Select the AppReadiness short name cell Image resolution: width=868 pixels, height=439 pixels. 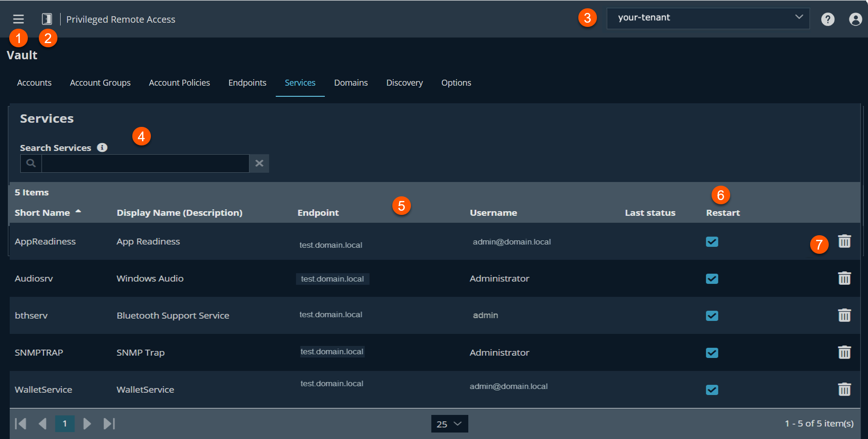click(45, 241)
